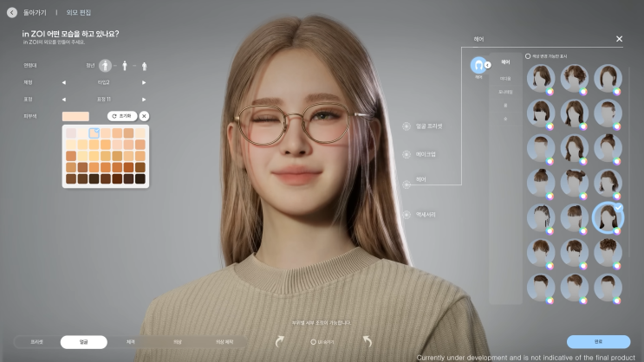
Task: Choose the side braids hairstyle thumbnail
Action: [541, 217]
